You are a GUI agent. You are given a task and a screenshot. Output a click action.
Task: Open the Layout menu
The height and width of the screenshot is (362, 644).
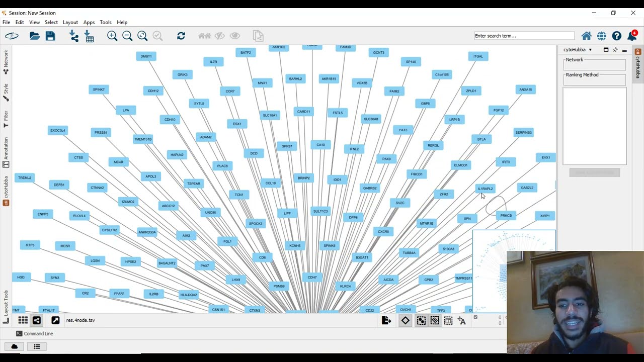point(70,22)
